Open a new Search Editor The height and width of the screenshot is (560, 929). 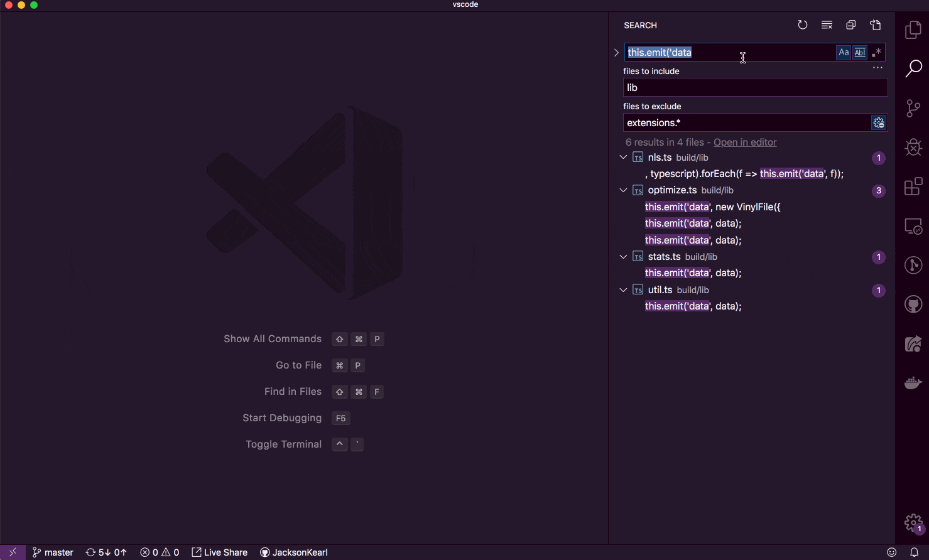pos(875,24)
